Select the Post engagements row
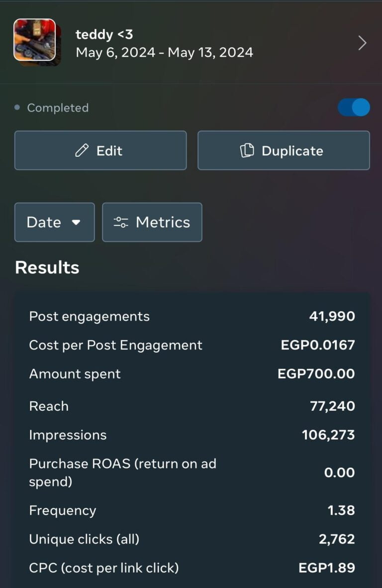 tap(191, 317)
